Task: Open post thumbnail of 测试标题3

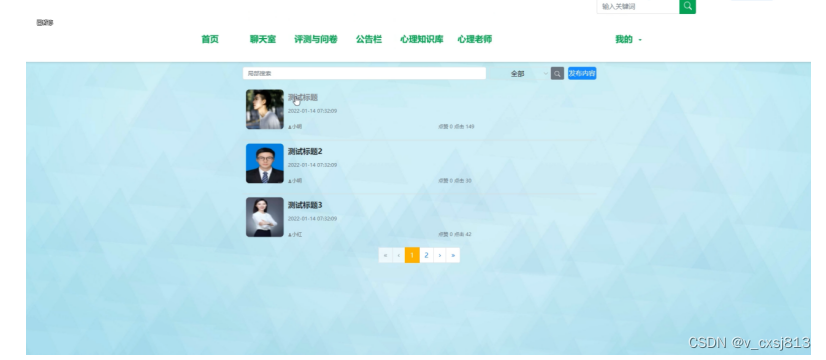Action: click(x=264, y=217)
